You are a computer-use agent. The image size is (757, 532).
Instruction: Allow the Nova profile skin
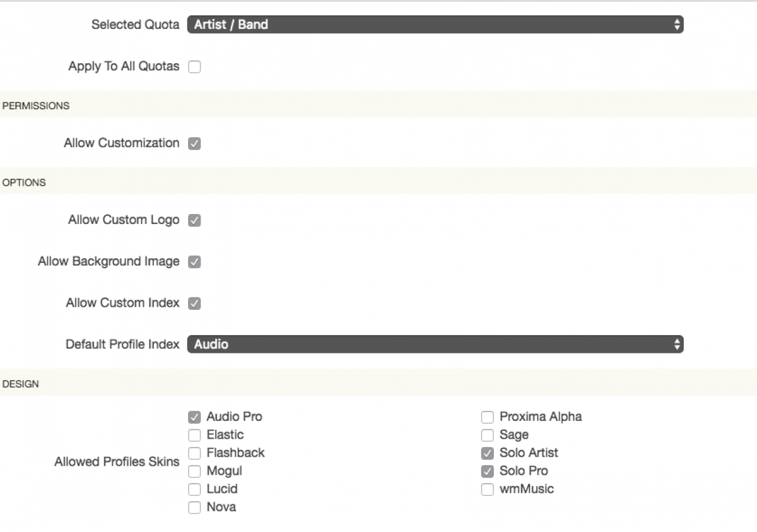pos(195,508)
